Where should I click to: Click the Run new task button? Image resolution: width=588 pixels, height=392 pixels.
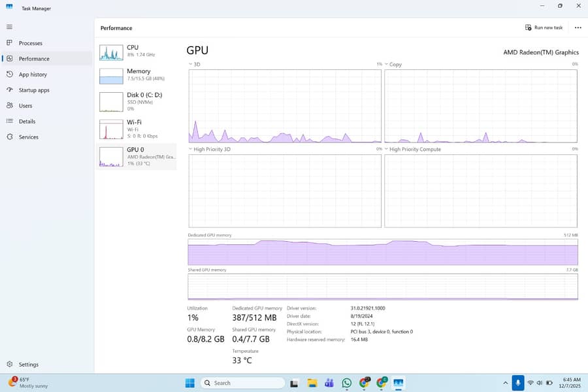(544, 27)
